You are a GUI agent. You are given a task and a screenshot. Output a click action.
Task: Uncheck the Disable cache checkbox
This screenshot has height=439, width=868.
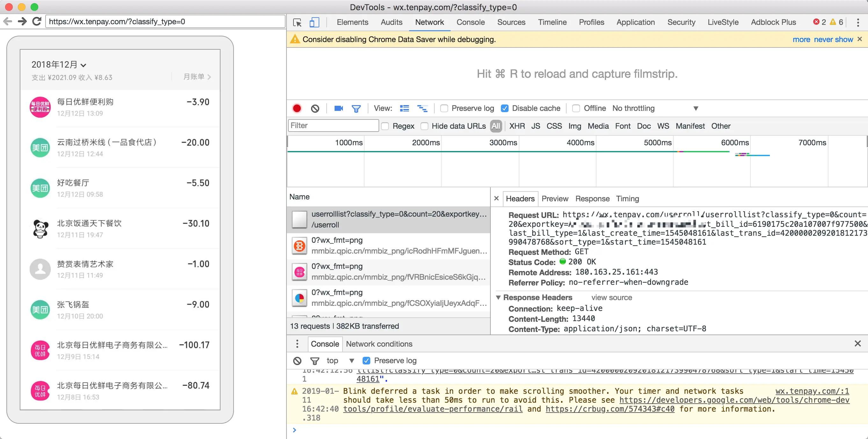[504, 109]
